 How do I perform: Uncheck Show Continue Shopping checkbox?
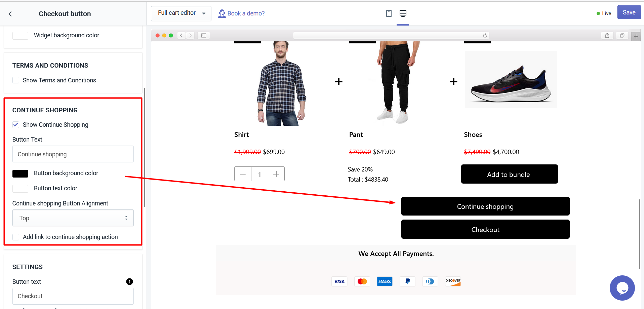(16, 125)
